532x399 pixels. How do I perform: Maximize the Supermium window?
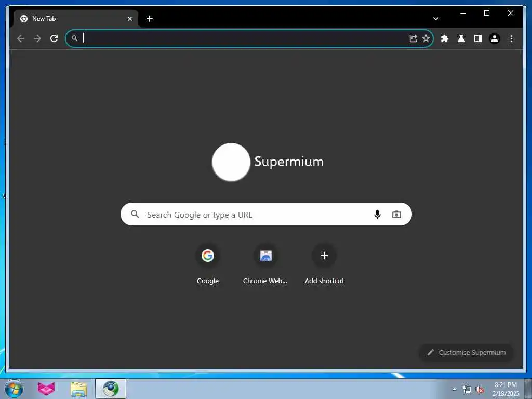coord(486,13)
